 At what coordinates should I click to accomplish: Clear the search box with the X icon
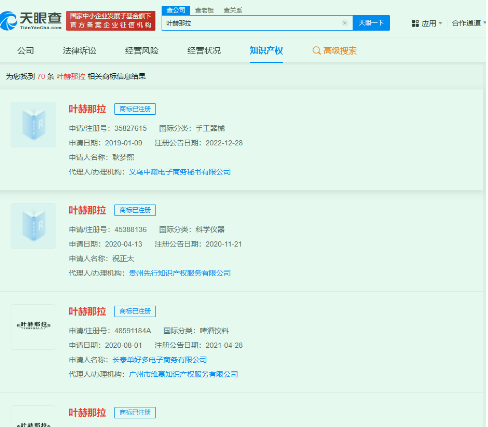click(x=345, y=23)
